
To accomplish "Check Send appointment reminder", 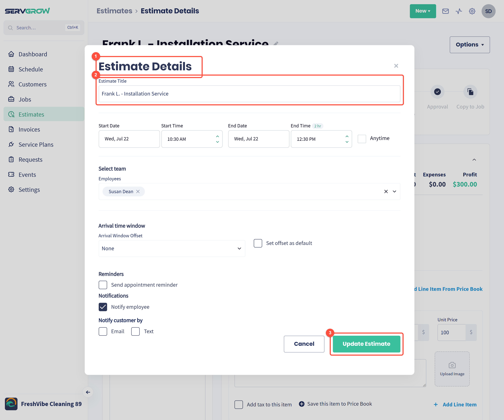I will tap(103, 285).
